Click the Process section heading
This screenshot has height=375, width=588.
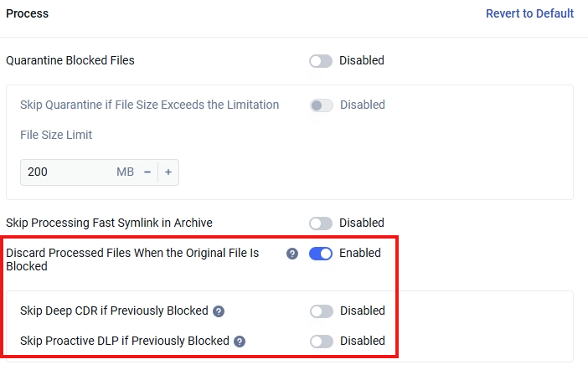(x=28, y=13)
